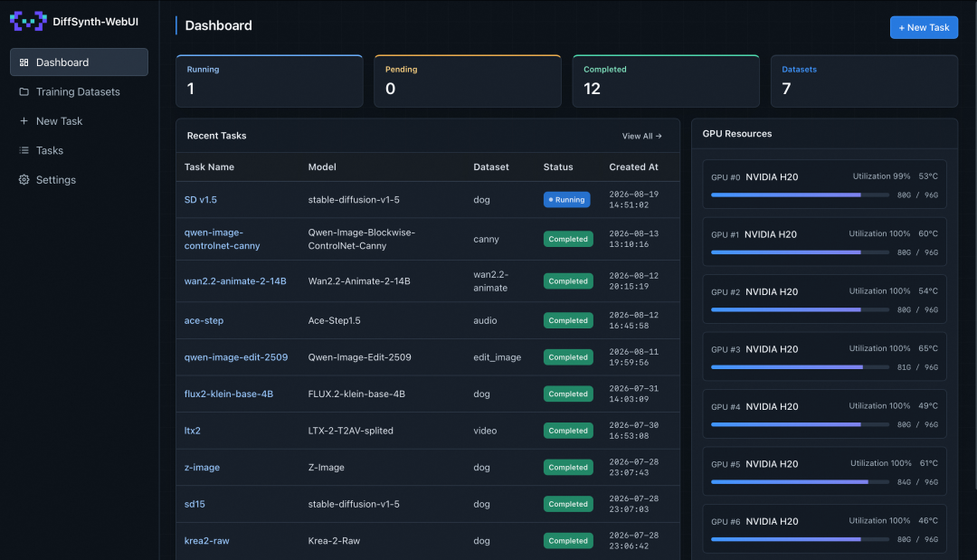Click the plus icon beside New Task

[x=24, y=121]
